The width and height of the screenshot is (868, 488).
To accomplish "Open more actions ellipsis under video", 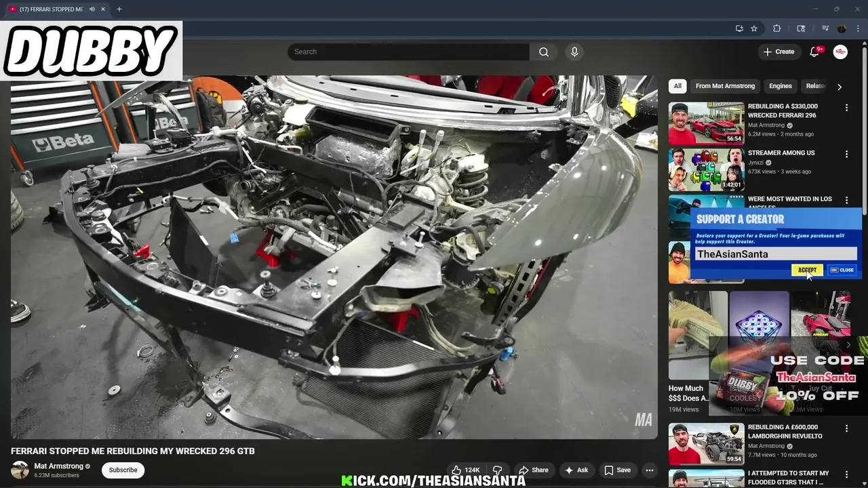I will point(649,470).
